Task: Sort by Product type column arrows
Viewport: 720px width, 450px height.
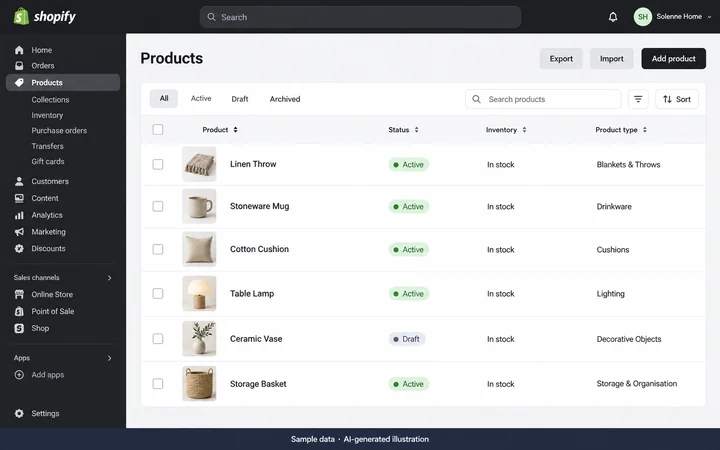Action: click(x=645, y=130)
